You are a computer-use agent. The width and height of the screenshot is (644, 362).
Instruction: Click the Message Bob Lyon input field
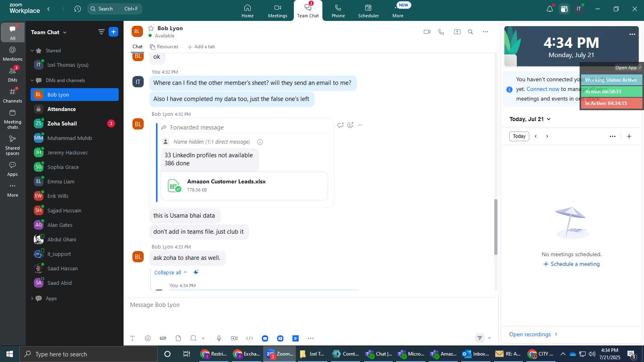pos(311,305)
